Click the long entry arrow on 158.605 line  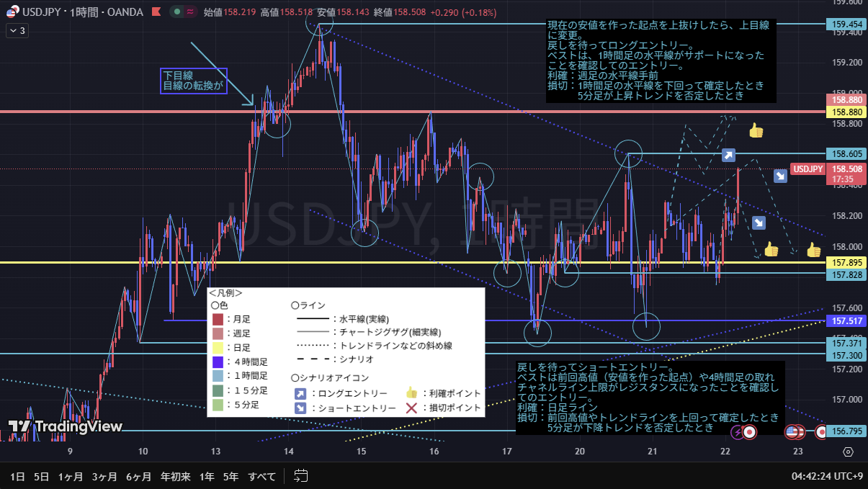click(728, 155)
